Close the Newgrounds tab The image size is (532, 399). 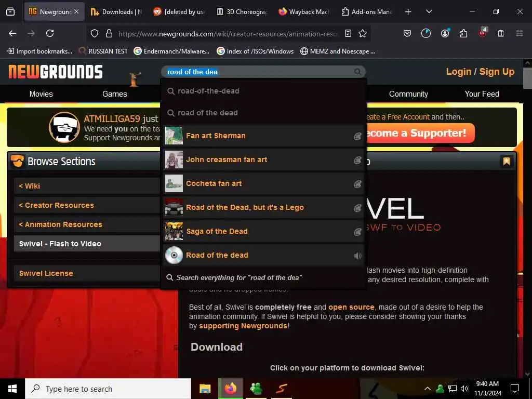pyautogui.click(x=76, y=11)
